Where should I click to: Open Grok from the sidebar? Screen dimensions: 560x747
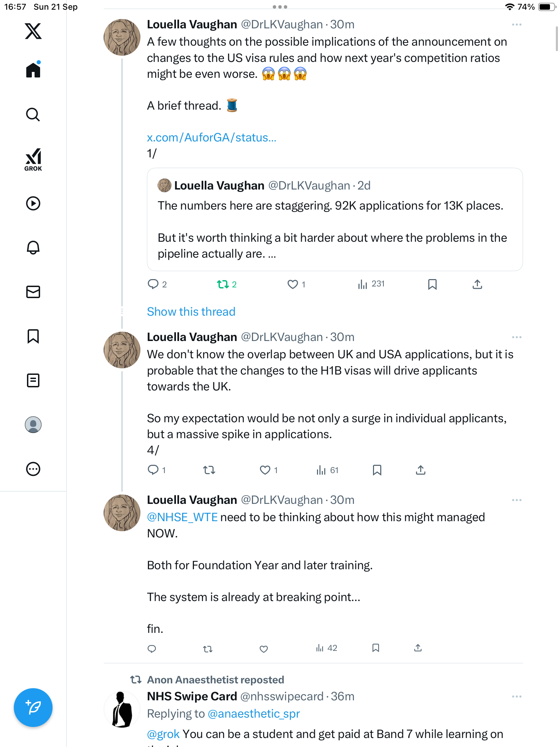pyautogui.click(x=33, y=159)
